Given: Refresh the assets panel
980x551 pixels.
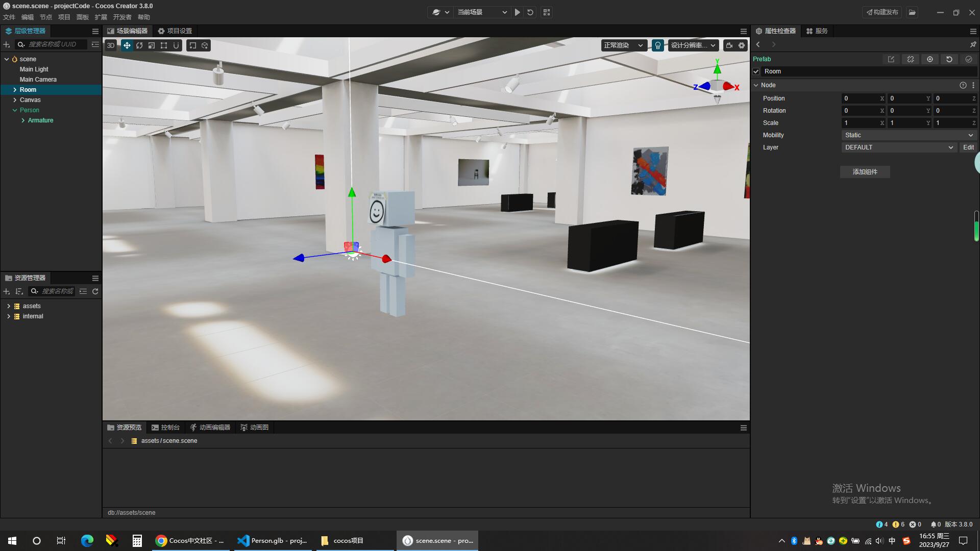Looking at the screenshot, I should click(x=95, y=291).
